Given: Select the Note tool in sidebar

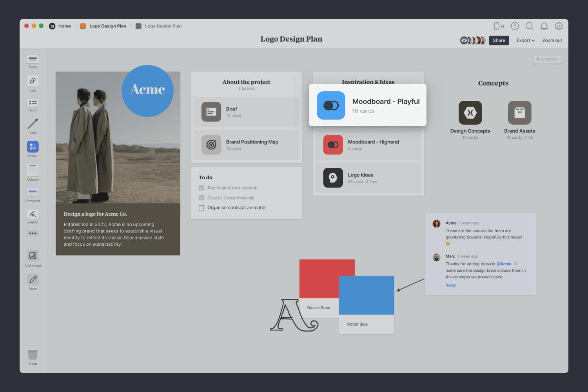Looking at the screenshot, I should point(33,59).
